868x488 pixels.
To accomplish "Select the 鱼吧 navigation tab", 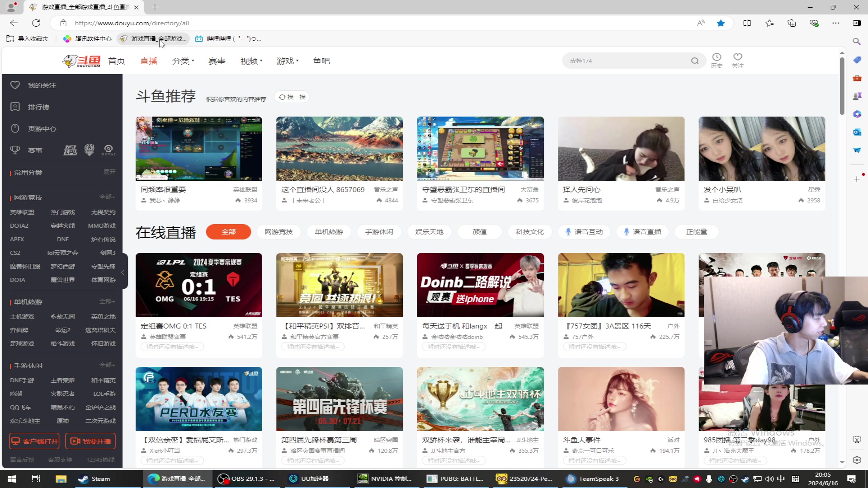I will tap(321, 61).
